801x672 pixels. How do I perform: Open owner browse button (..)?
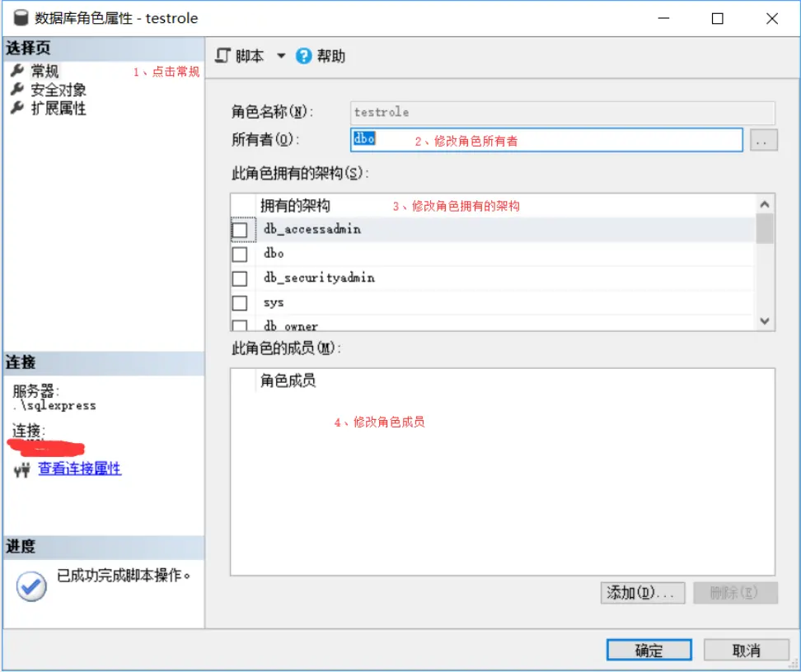click(763, 140)
